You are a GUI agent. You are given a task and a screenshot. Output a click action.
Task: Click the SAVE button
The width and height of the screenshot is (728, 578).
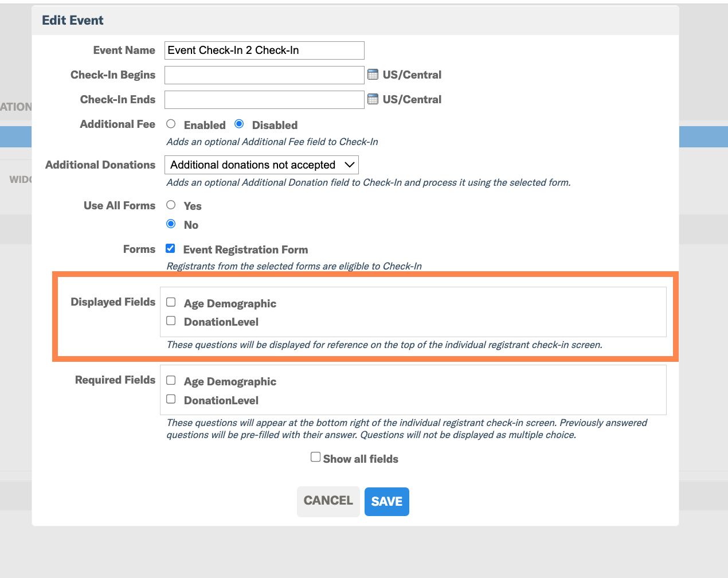(x=387, y=502)
